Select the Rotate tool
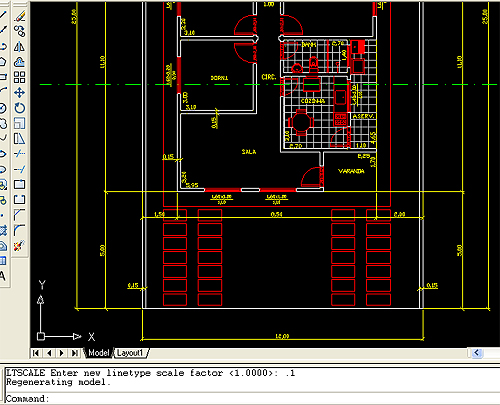Image resolution: width=500 pixels, height=405 pixels. 20,108
